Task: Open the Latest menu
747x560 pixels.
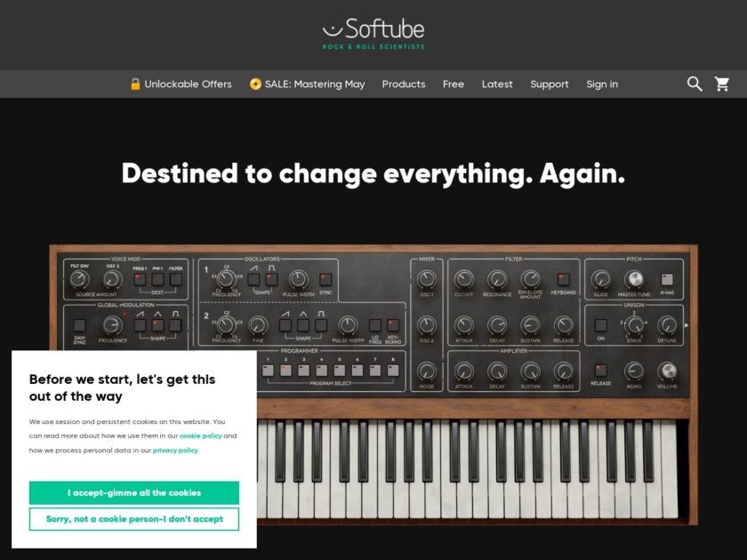Action: pos(497,84)
